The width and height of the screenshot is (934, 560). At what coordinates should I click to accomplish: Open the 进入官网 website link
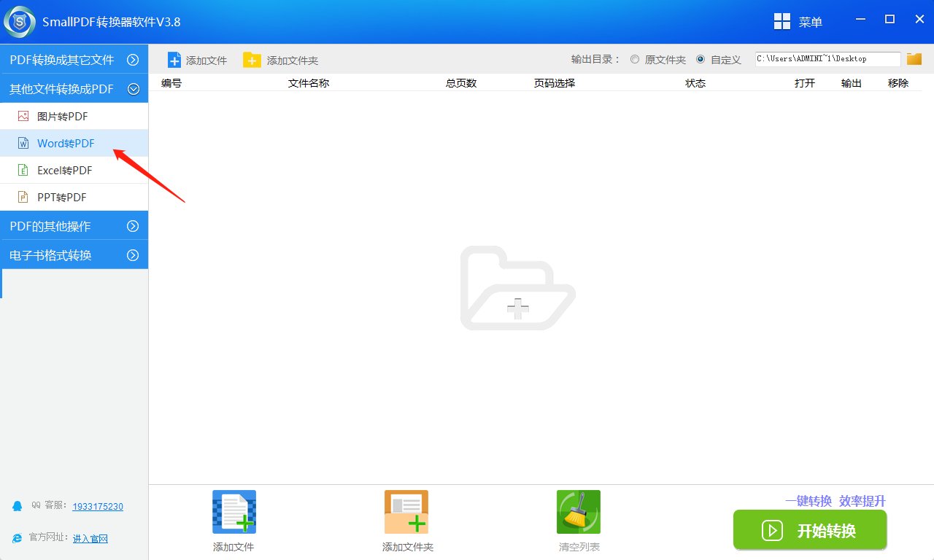[90, 538]
